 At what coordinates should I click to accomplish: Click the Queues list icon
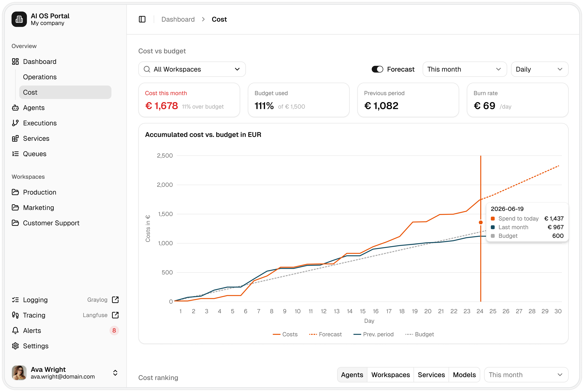click(15, 154)
